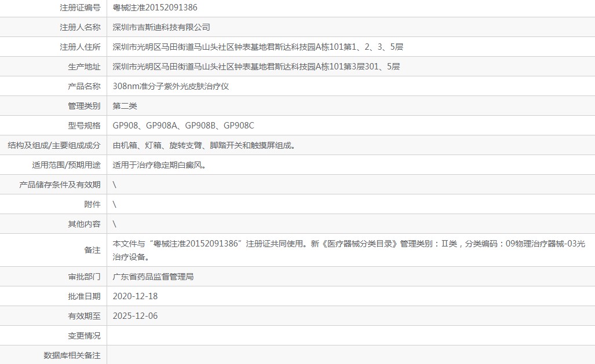Select registration number 粤械注准20152091386 value

[x=155, y=8]
